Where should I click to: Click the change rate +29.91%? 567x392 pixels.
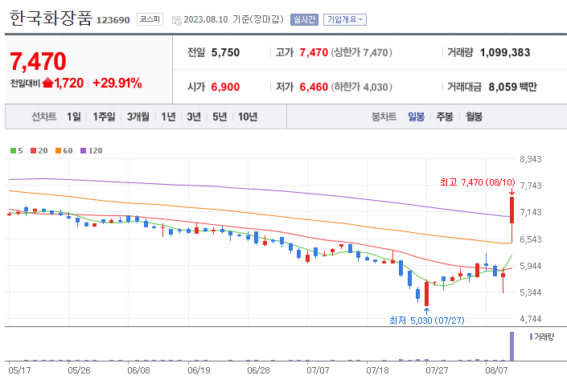click(x=117, y=83)
